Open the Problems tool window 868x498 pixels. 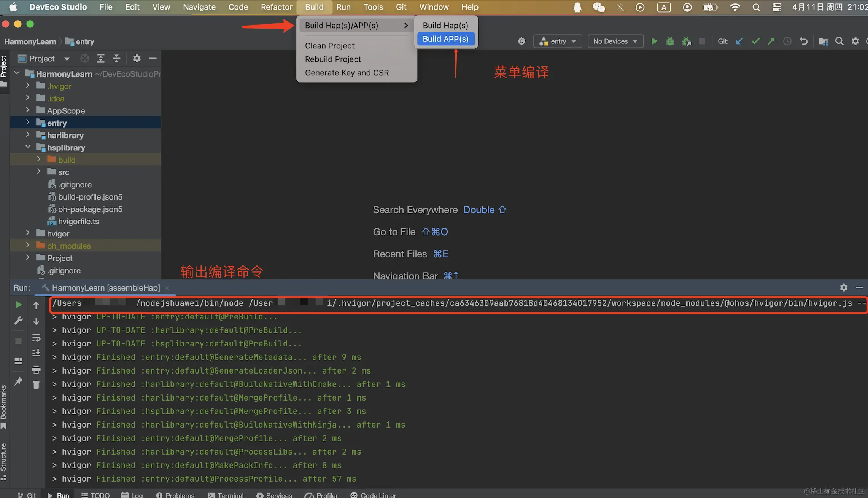[x=175, y=495]
